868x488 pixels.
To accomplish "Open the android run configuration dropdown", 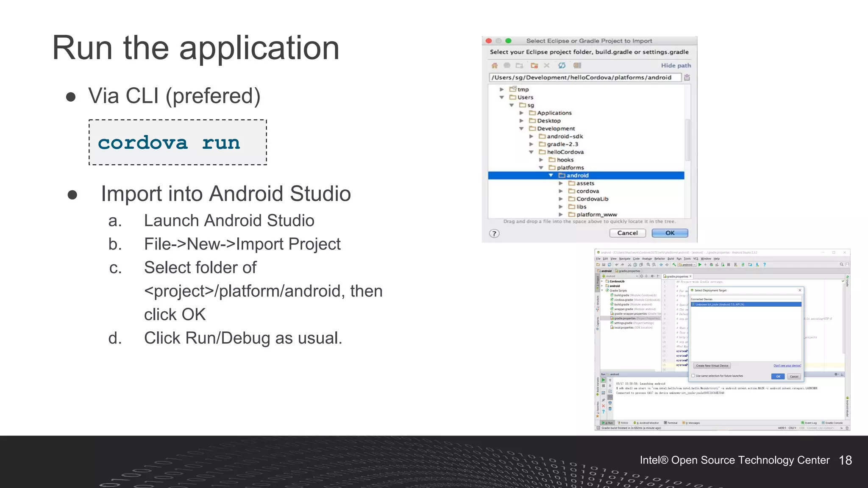I will pos(687,265).
